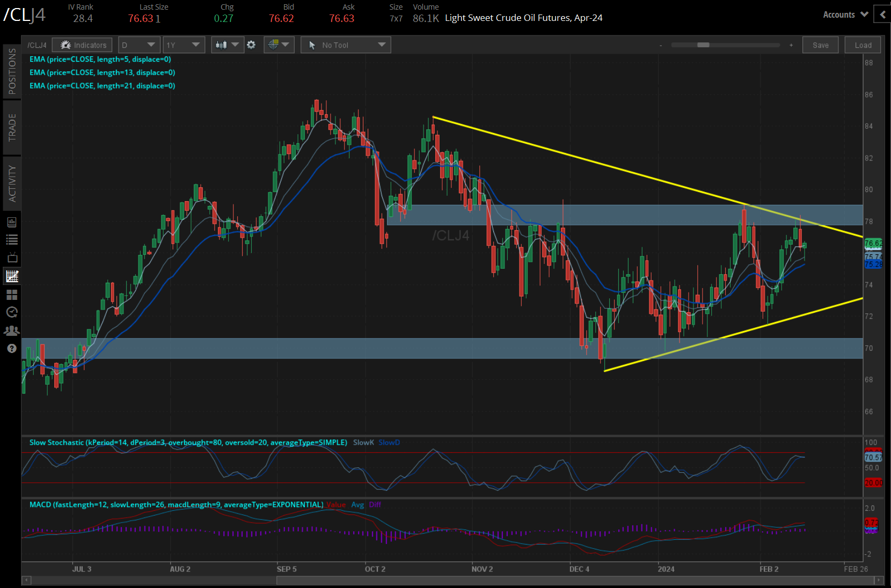The width and height of the screenshot is (891, 588).
Task: Click the MACD Value legend label
Action: click(336, 505)
